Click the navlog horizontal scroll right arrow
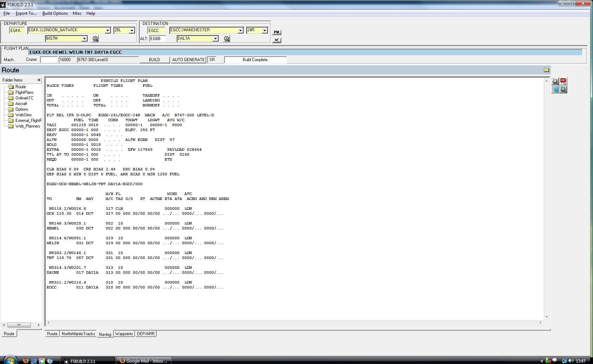Image resolution: width=593 pixels, height=364 pixels. 541,323
